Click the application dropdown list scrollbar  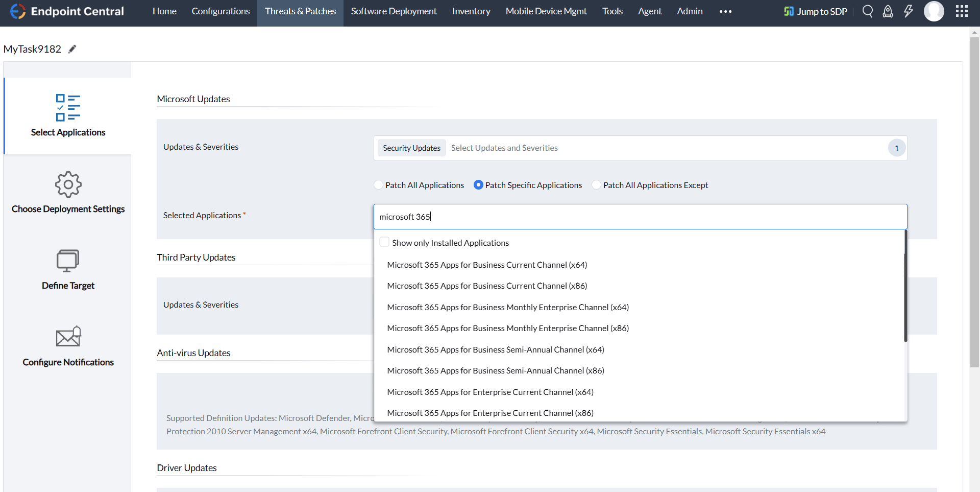(905, 286)
